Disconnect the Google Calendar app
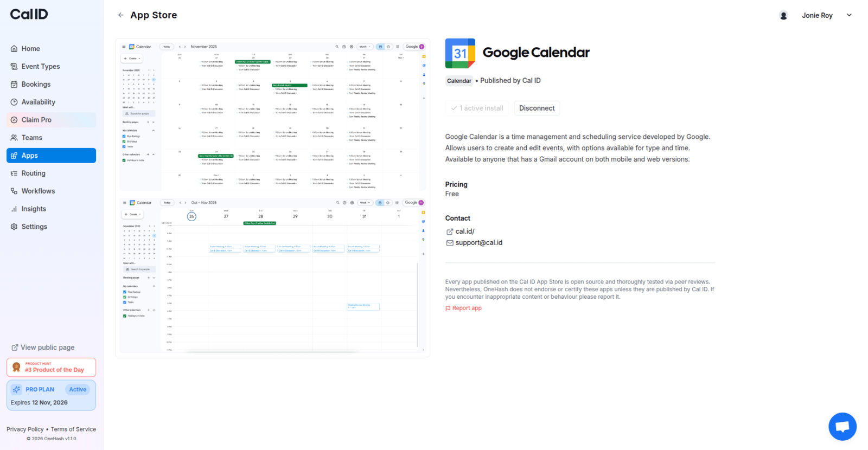This screenshot has height=450, width=868. tap(537, 108)
